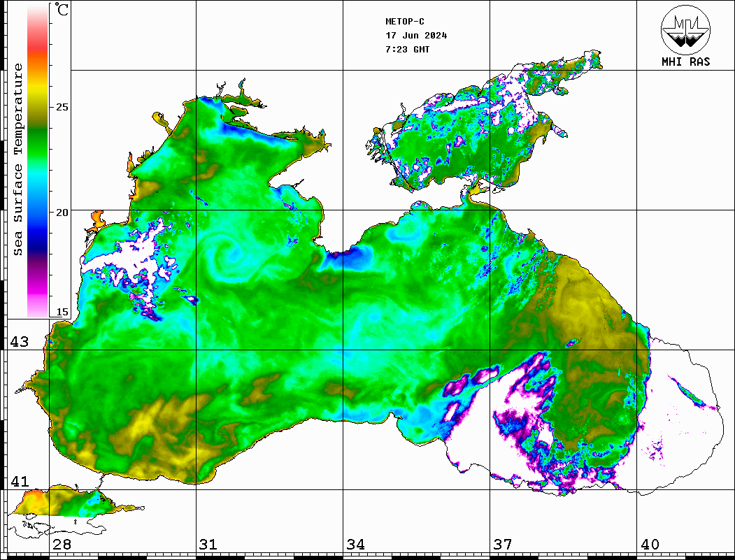Click the longitude label '37'

click(503, 544)
